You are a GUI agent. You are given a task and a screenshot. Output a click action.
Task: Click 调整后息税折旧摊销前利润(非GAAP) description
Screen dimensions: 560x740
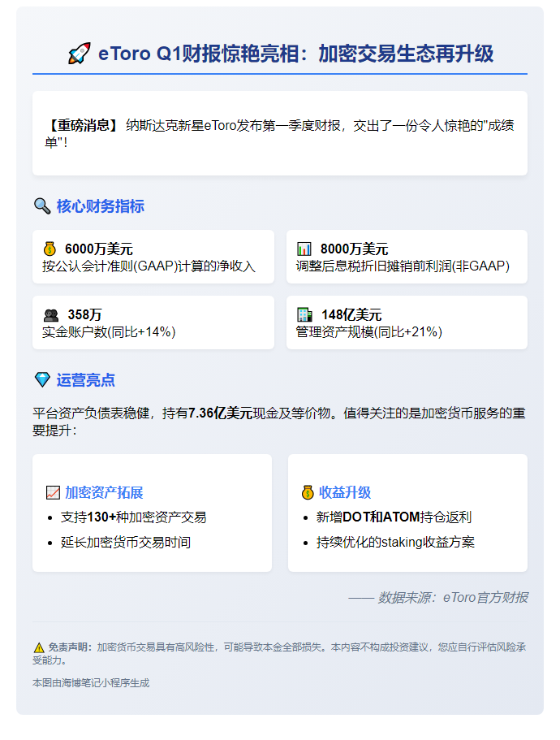(403, 266)
